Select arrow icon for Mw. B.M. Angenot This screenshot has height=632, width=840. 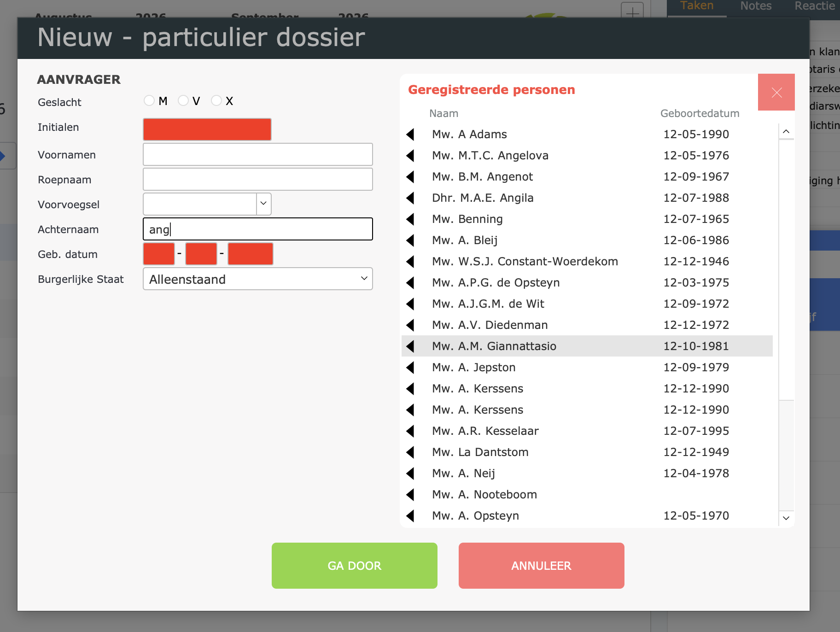(410, 177)
